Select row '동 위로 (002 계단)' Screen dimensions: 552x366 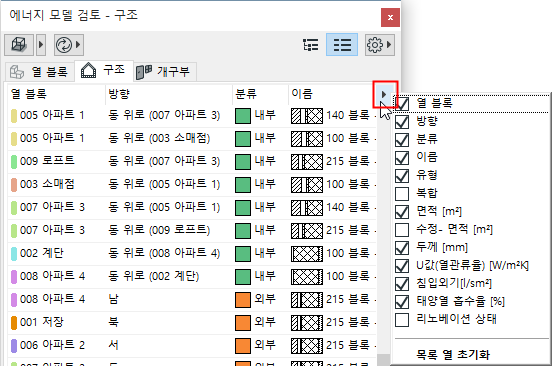click(x=192, y=276)
